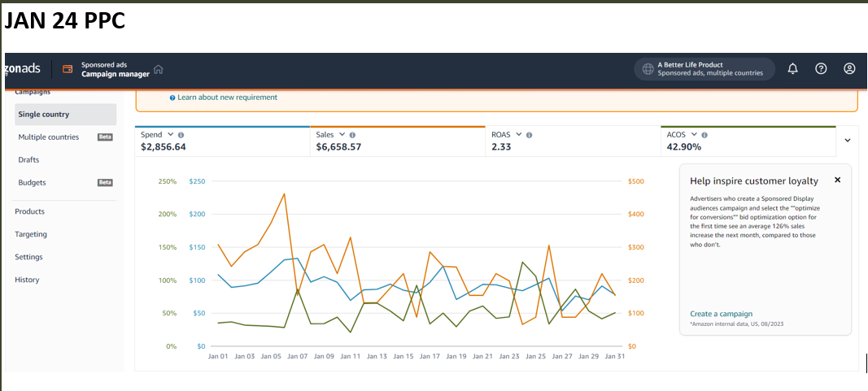Click the Create a campaign link
Screen dimensions: 868x391
(x=721, y=314)
